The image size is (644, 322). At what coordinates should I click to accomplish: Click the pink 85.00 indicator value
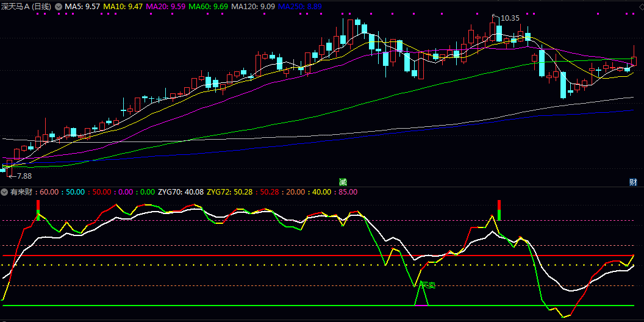point(348,192)
